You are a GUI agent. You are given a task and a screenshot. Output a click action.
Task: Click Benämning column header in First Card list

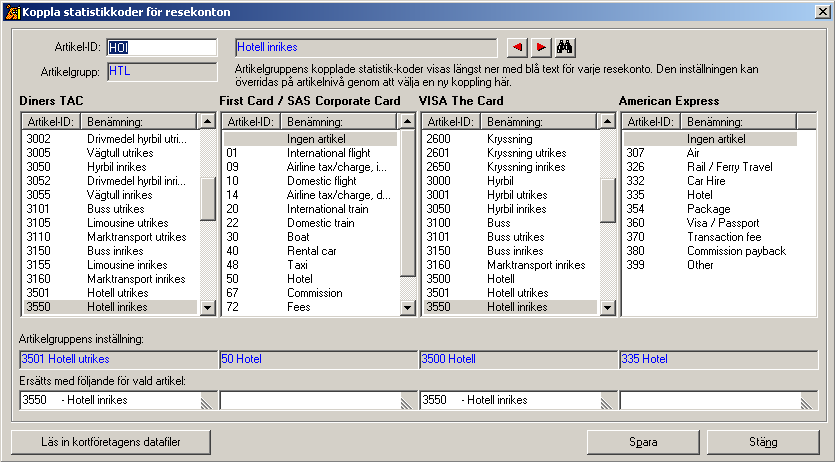pos(339,122)
